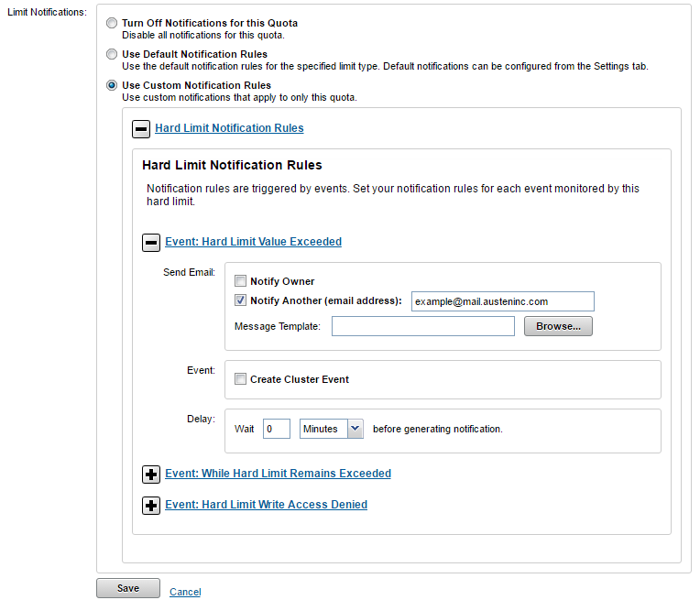The image size is (700, 611).
Task: Enable Create Cluster Event checkbox
Action: pos(240,379)
